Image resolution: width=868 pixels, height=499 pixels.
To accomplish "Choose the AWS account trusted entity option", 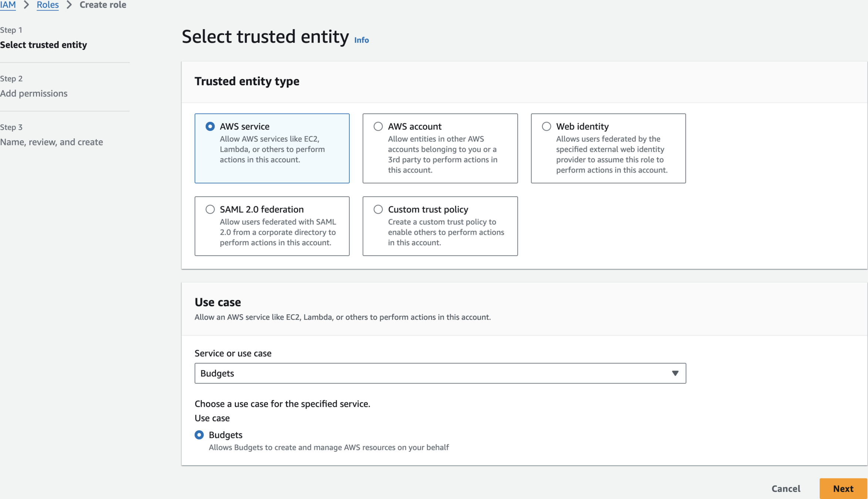I will (378, 126).
